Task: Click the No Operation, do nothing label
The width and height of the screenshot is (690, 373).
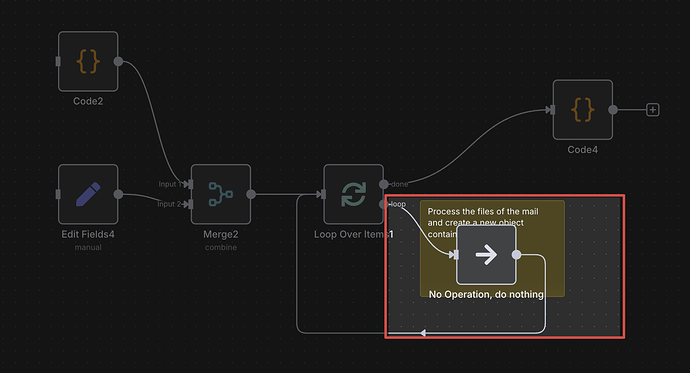Action: [x=486, y=294]
